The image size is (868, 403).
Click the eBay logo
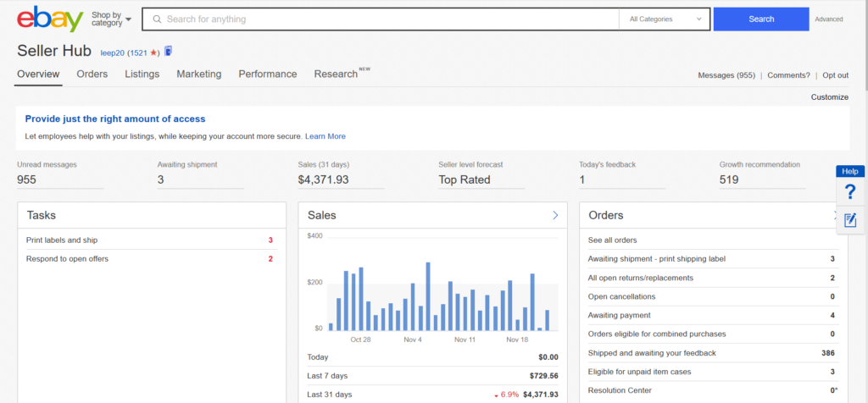[x=50, y=19]
